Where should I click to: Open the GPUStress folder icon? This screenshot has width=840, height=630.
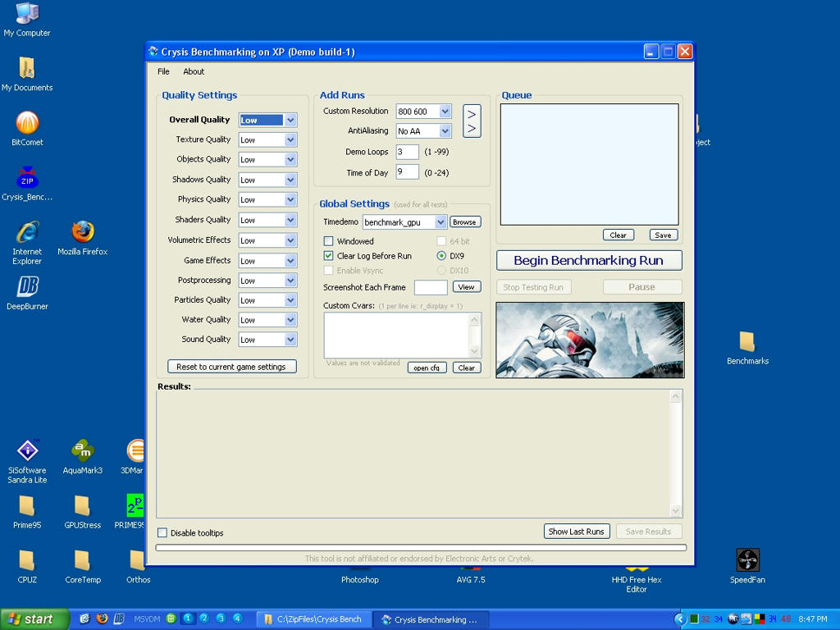(x=83, y=512)
